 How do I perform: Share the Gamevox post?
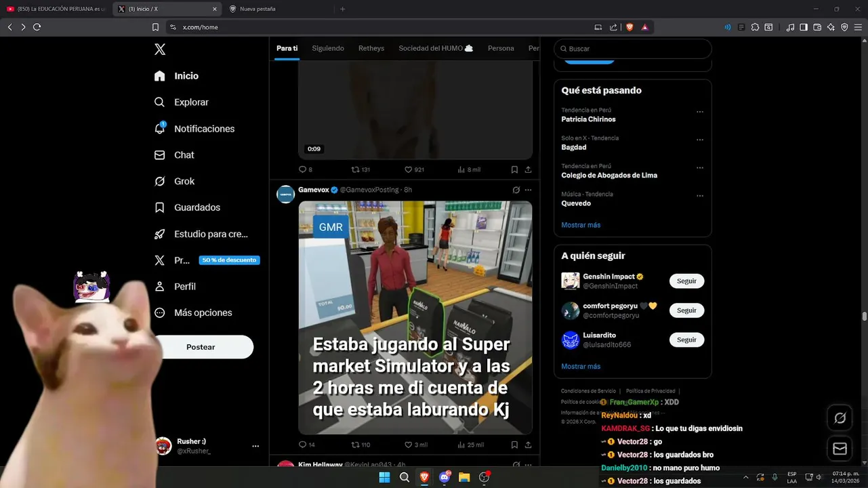528,445
